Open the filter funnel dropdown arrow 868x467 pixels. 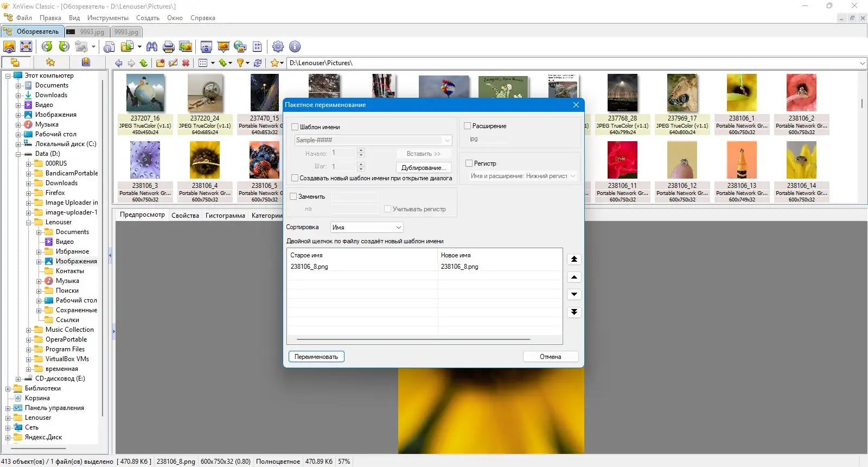[248, 63]
